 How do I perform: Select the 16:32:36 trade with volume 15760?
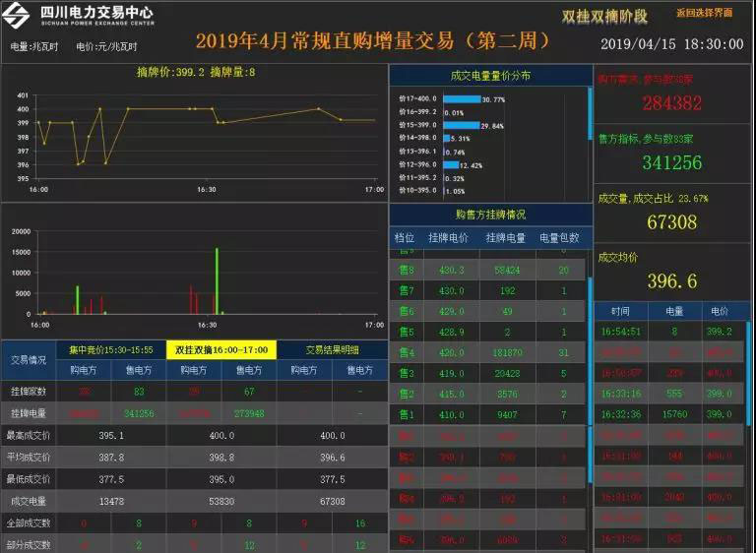point(669,415)
